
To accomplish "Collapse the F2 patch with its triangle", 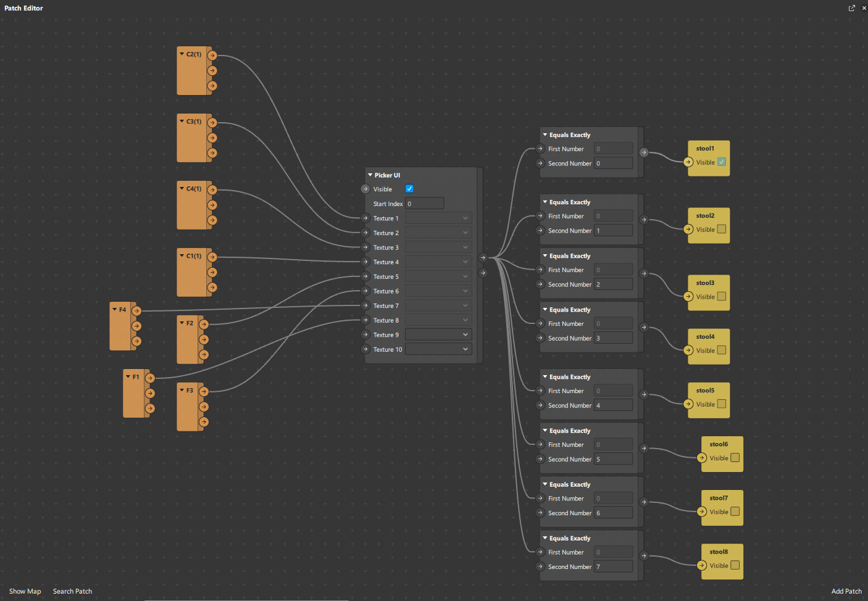I will 182,323.
